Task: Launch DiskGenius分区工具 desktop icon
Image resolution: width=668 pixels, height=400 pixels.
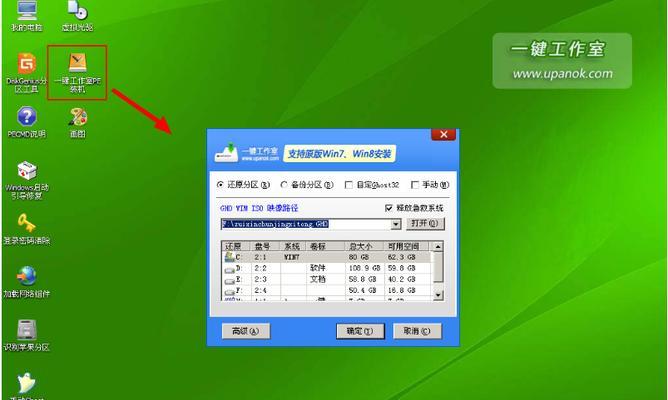Action: coord(26,72)
